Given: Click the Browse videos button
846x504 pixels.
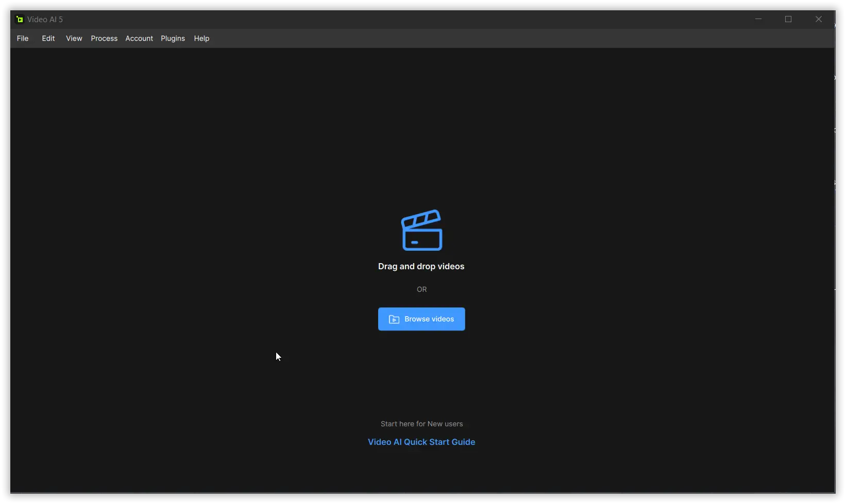Looking at the screenshot, I should tap(421, 319).
